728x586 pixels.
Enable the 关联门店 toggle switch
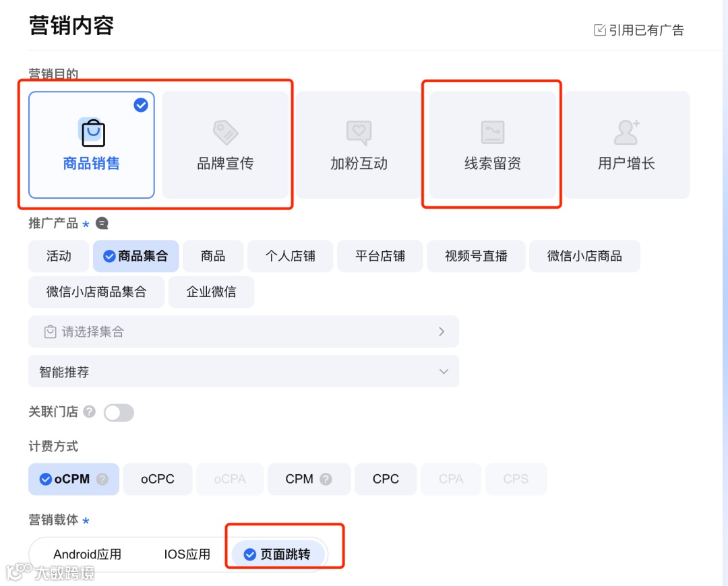tap(119, 412)
